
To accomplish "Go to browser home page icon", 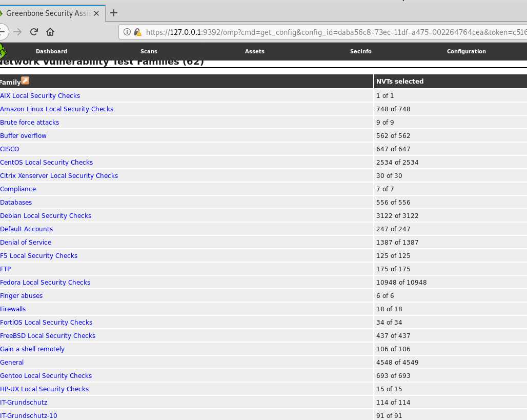I will [x=50, y=32].
